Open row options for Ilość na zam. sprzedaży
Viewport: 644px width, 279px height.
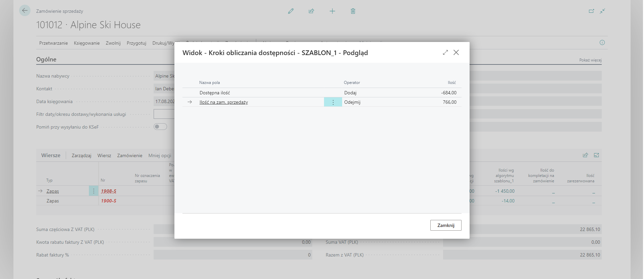(x=333, y=102)
